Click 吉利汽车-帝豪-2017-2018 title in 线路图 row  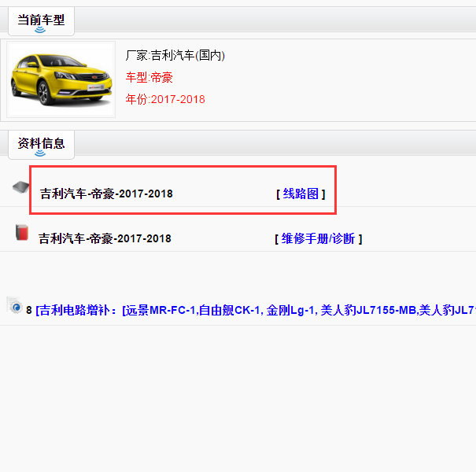(x=106, y=194)
